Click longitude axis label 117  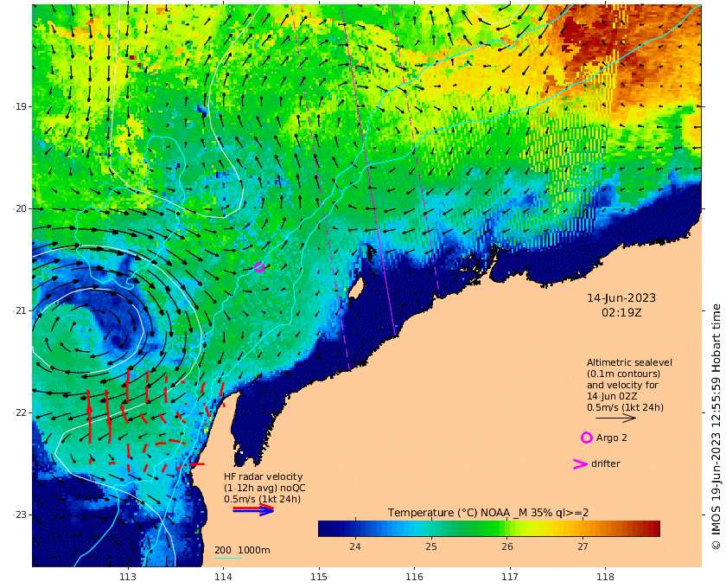[x=510, y=577]
